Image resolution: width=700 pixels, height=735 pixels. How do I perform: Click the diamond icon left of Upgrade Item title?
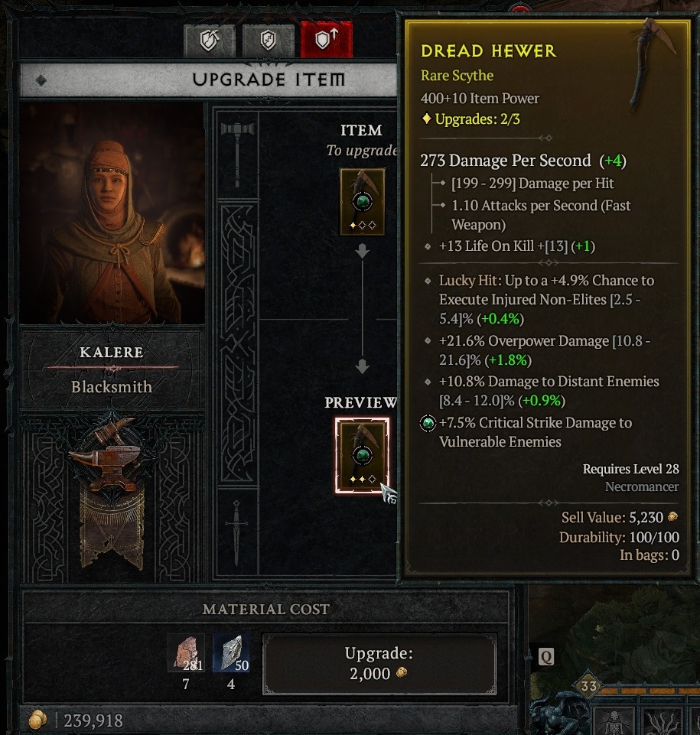pos(41,80)
